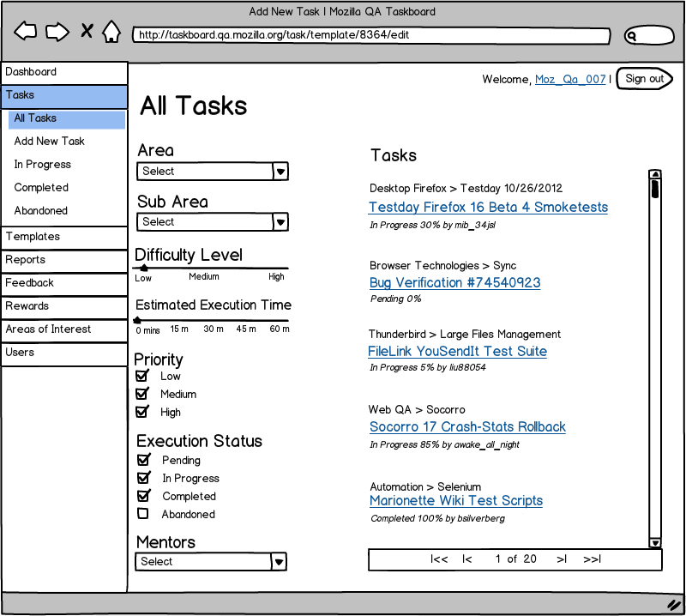This screenshot has height=616, width=686.
Task: Open the Sub Area select dropdown
Action: [x=213, y=222]
